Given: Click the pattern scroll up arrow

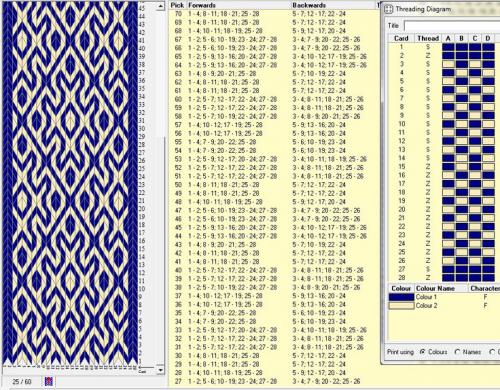Looking at the screenshot, I should click(161, 6).
